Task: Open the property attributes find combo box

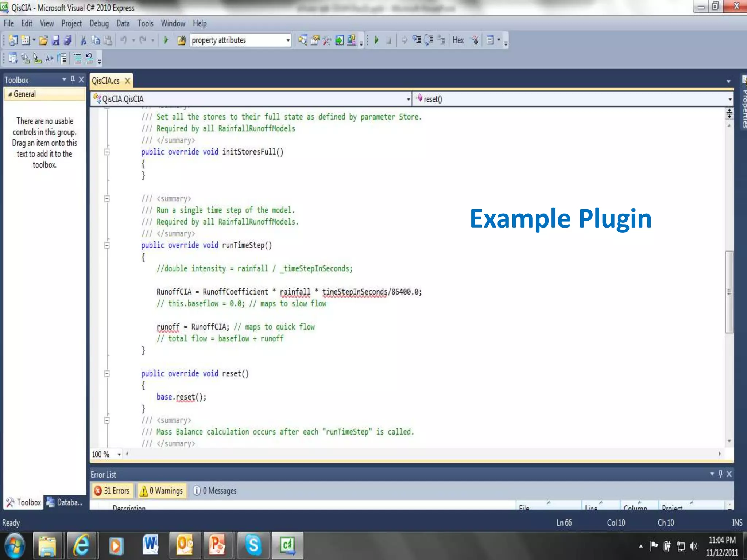Action: point(240,40)
